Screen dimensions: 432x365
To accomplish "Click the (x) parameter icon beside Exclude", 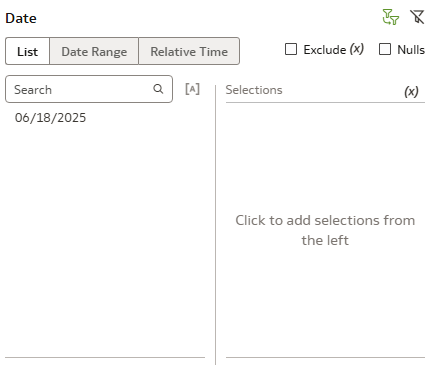I will pyautogui.click(x=357, y=49).
